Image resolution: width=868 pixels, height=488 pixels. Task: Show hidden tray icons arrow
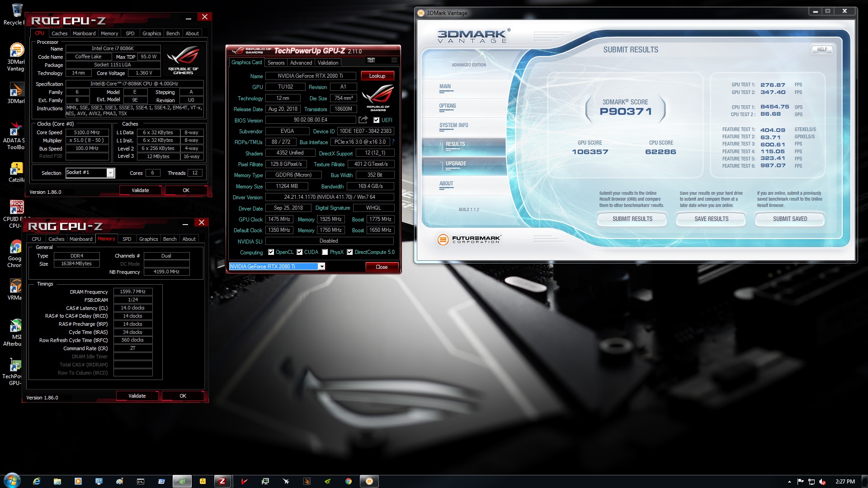[789, 482]
